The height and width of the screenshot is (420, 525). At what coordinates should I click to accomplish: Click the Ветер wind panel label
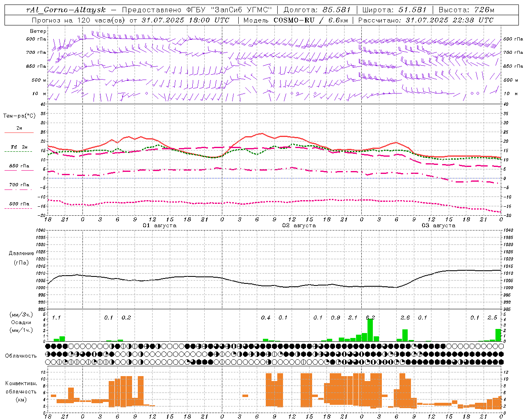(x=38, y=31)
